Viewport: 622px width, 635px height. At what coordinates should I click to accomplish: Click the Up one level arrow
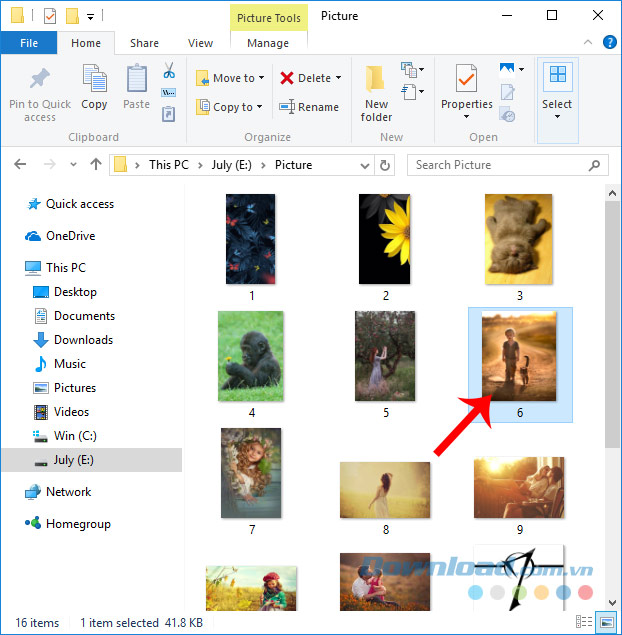tap(96, 164)
